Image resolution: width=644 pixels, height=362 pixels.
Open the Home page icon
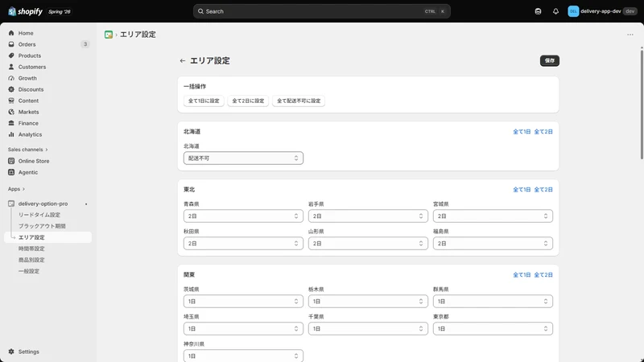(x=11, y=33)
